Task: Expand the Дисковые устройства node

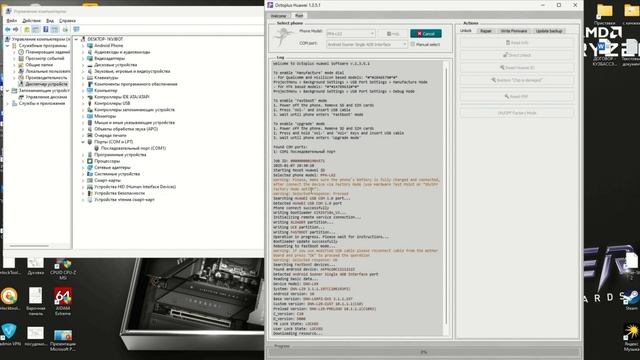Action: pos(83,65)
